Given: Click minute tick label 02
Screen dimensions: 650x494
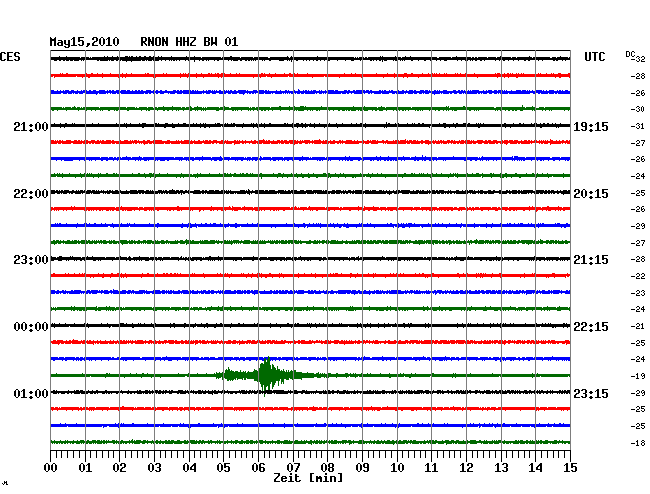Looking at the screenshot, I should (119, 468).
